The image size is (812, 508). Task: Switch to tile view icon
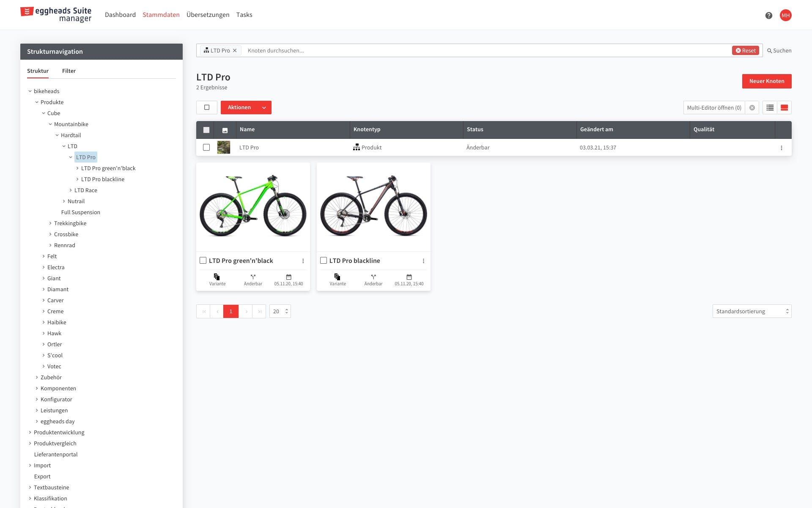784,108
